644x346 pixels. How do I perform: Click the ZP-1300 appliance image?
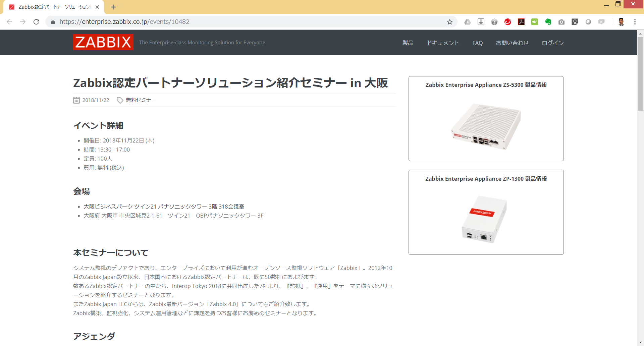(x=484, y=219)
